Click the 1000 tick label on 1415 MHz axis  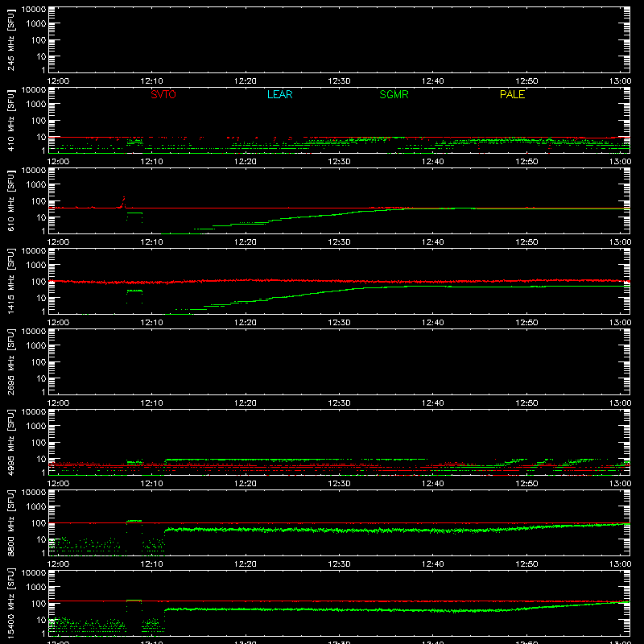pyautogui.click(x=36, y=266)
